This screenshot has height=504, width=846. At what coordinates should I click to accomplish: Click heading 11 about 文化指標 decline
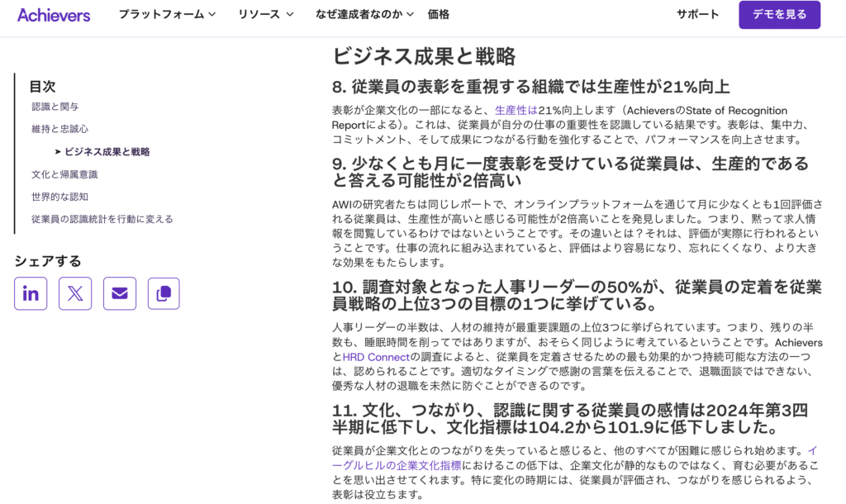570,419
